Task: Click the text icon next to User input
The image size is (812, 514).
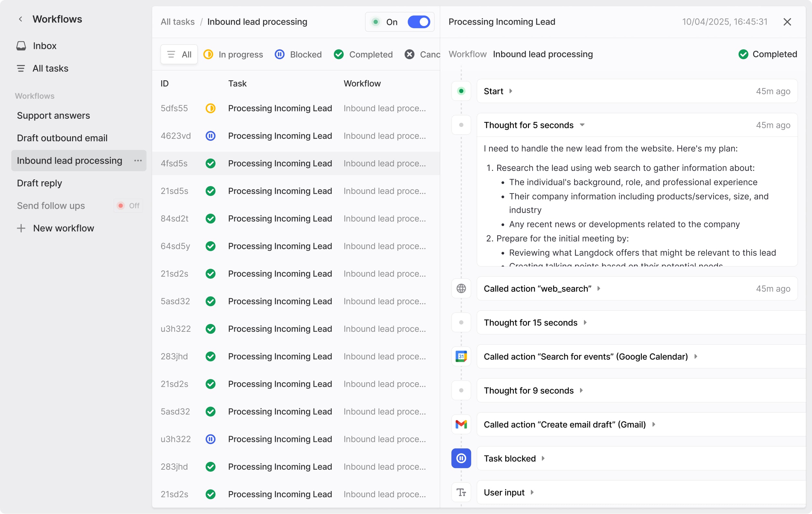Action: (x=461, y=492)
